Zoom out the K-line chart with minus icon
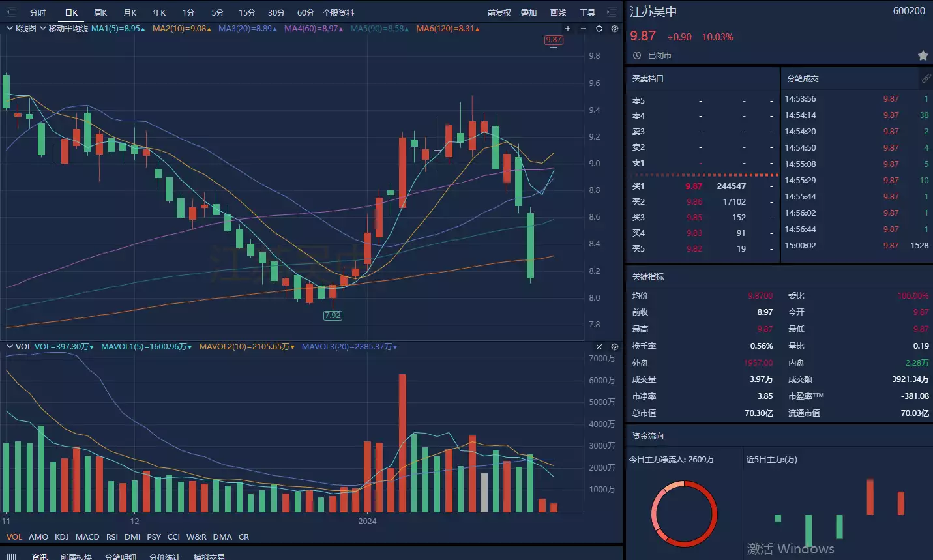Image resolution: width=933 pixels, height=560 pixels. (x=583, y=29)
